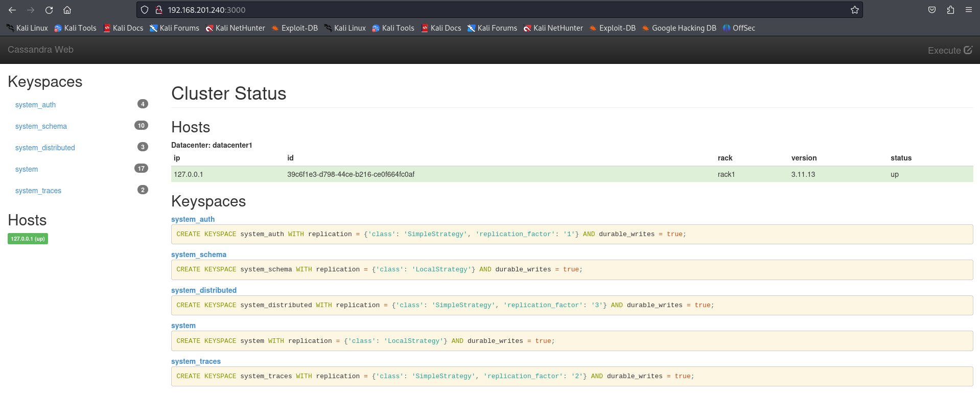Open system_traces link in main panel
This screenshot has width=980, height=393.
196,361
